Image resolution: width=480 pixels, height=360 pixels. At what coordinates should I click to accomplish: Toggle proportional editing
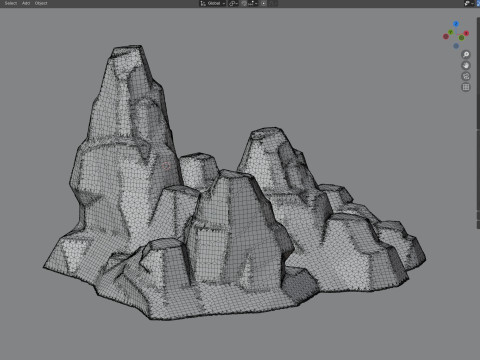(263, 3)
